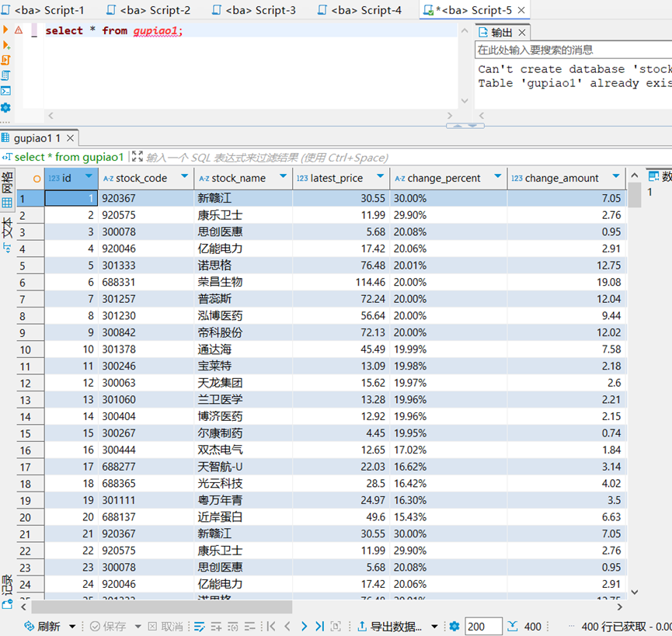Click the edit cell value icon in results toolbar
This screenshot has height=636, width=672.
200,627
